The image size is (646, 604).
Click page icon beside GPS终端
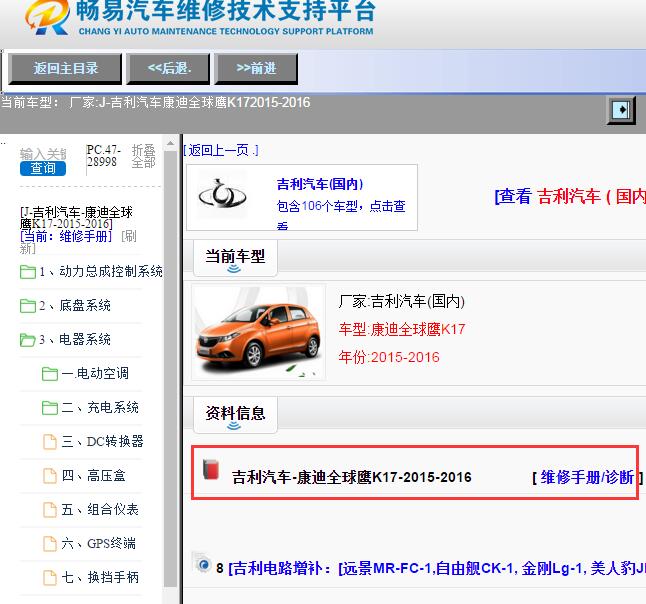point(50,544)
